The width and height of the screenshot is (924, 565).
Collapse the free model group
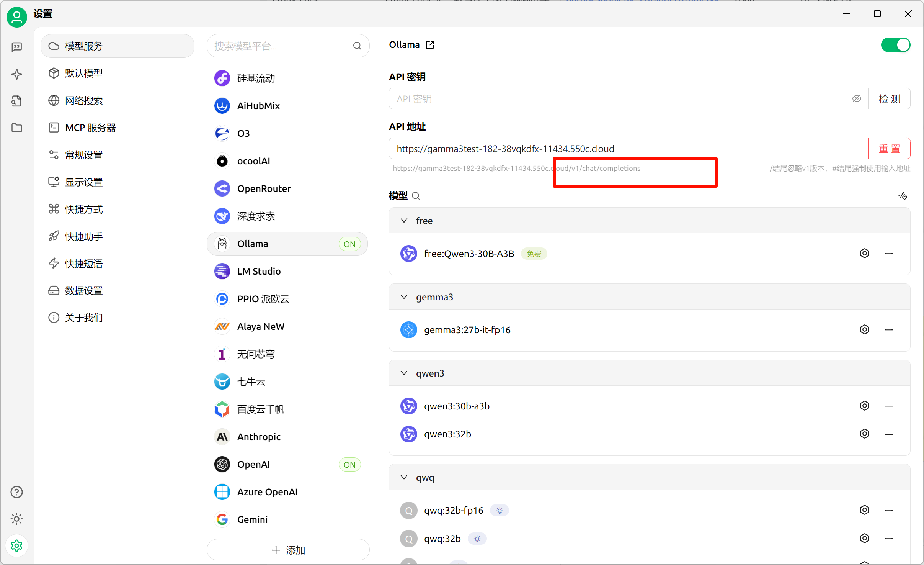tap(404, 221)
